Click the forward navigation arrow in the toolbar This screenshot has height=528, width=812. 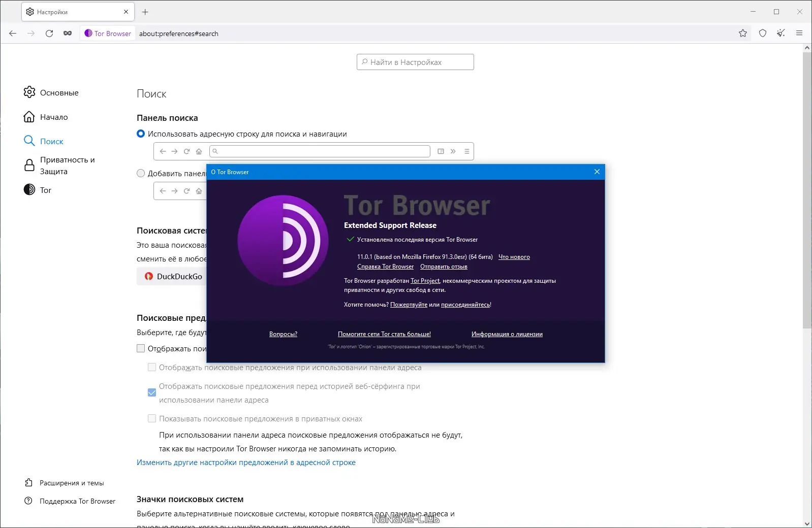point(31,34)
